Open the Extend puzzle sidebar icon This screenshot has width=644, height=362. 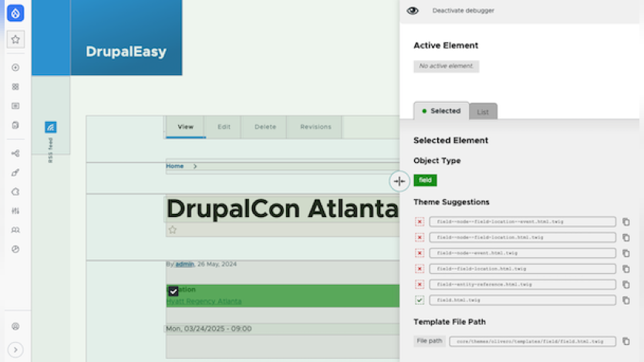15,192
